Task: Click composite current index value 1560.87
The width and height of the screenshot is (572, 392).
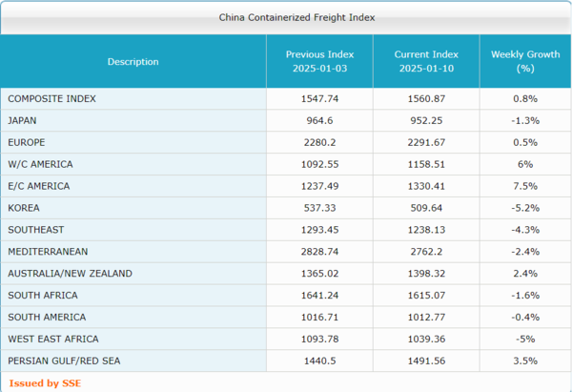Action: (x=426, y=98)
